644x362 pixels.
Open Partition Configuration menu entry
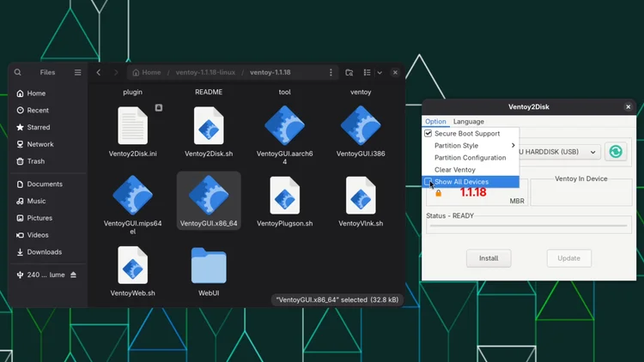(471, 158)
